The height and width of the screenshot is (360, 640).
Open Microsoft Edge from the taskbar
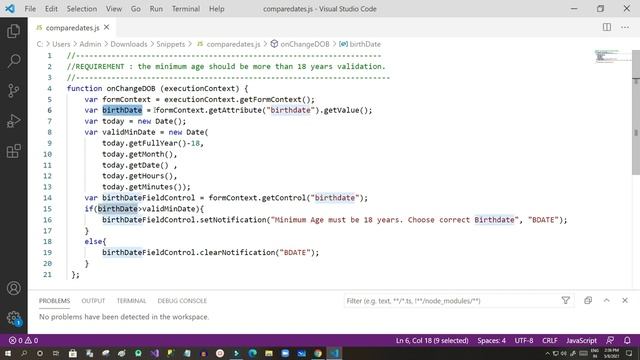[253, 353]
